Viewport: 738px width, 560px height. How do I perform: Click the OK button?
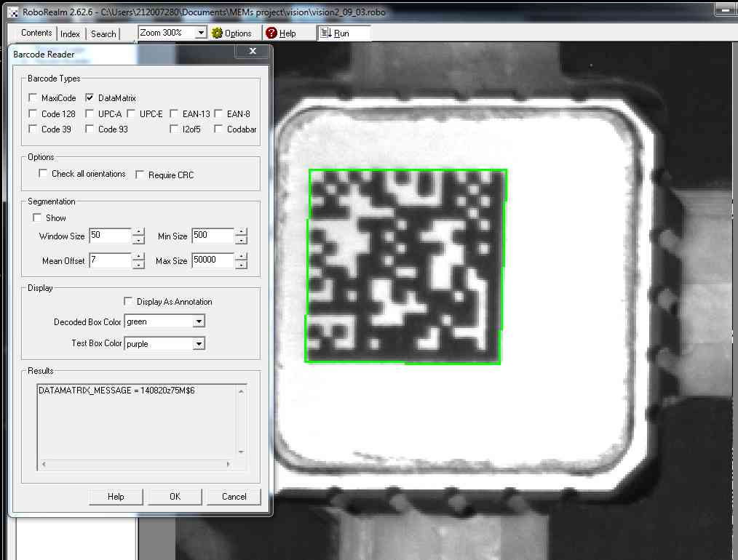click(175, 497)
